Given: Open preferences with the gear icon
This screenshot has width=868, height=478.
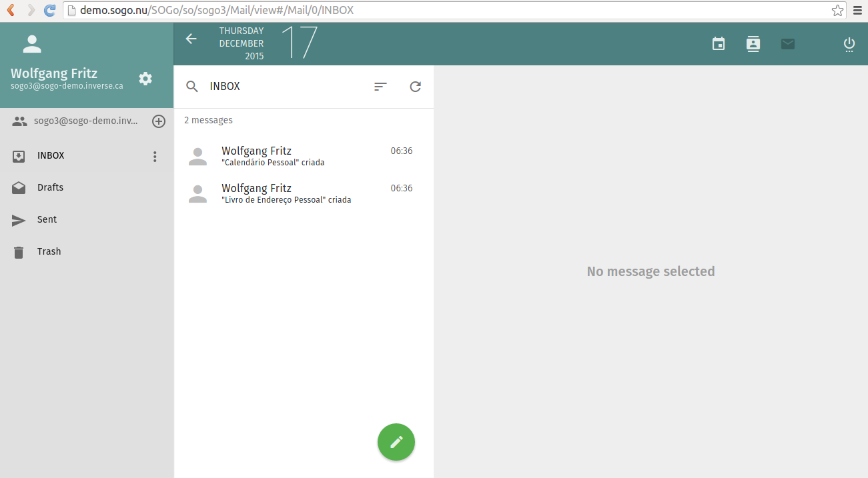Looking at the screenshot, I should pos(145,79).
